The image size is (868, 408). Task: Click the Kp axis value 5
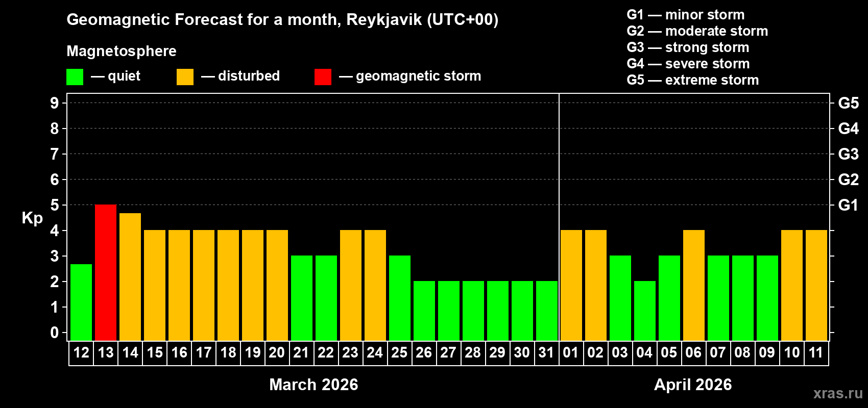(x=55, y=205)
